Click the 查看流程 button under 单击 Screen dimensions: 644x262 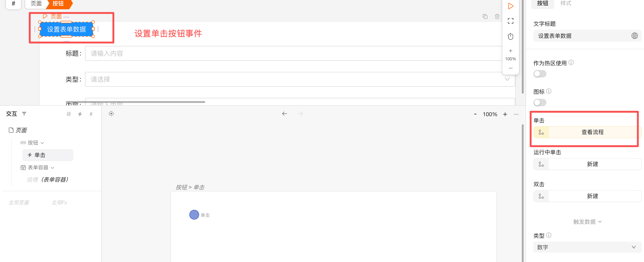click(592, 132)
